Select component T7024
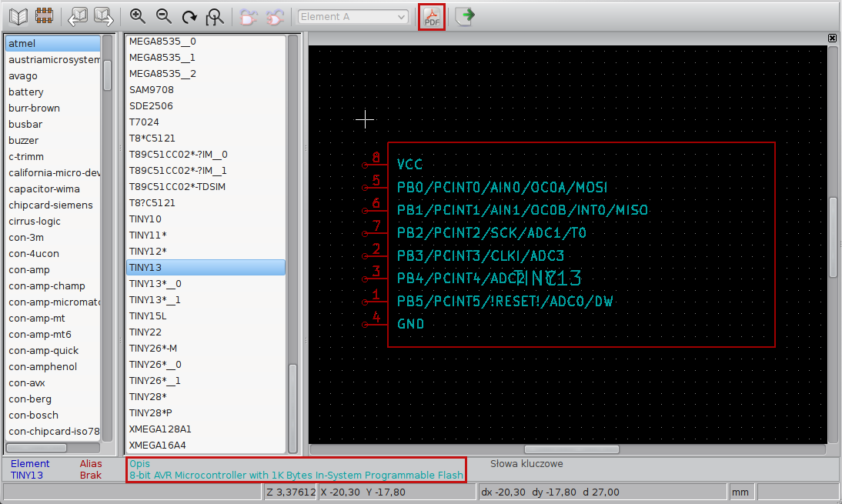842x504 pixels. tap(205, 122)
